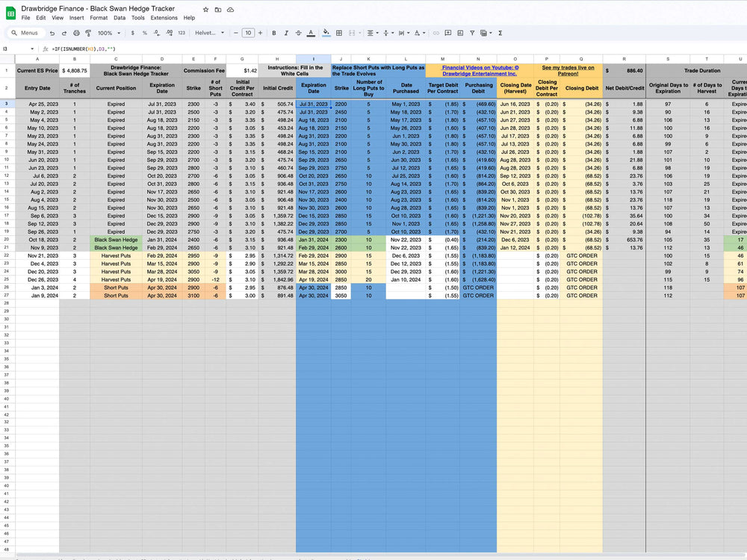Insert a comment
The width and height of the screenshot is (747, 560).
pos(447,34)
